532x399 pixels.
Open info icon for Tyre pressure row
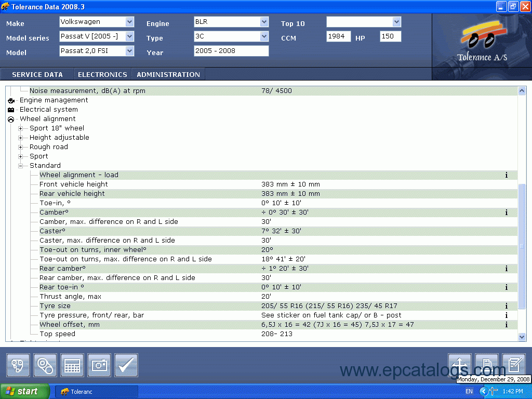[x=506, y=315]
